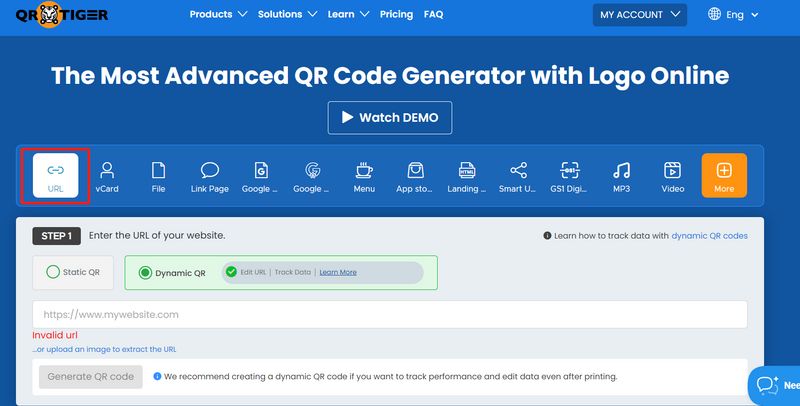
Task: Open the orange More solutions button
Action: [724, 175]
